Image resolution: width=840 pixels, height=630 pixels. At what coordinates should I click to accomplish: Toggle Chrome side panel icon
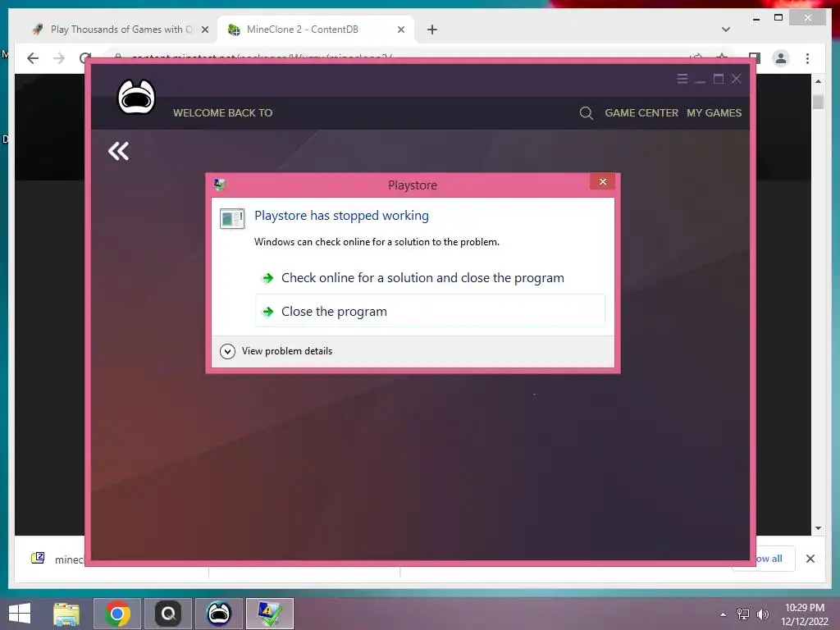point(755,58)
